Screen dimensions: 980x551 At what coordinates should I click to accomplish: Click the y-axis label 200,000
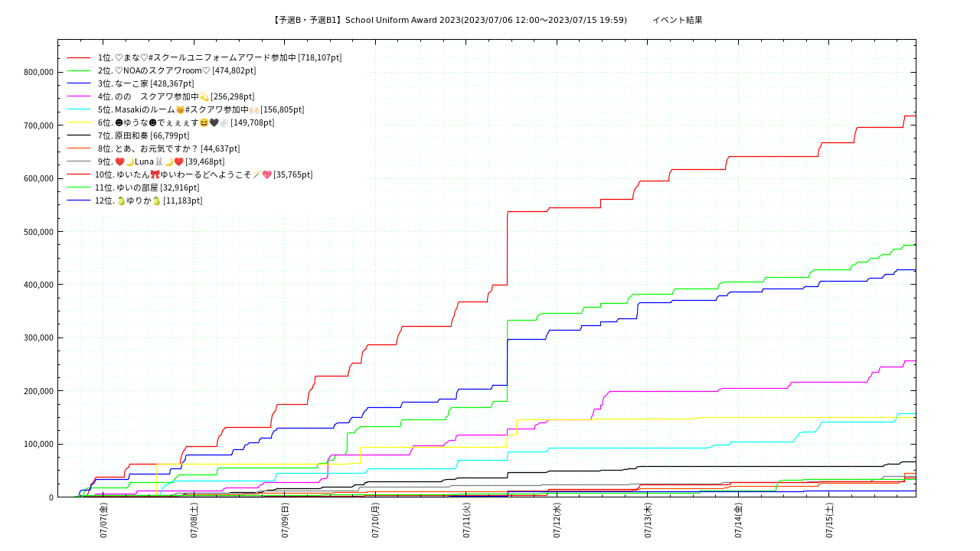[x=38, y=391]
